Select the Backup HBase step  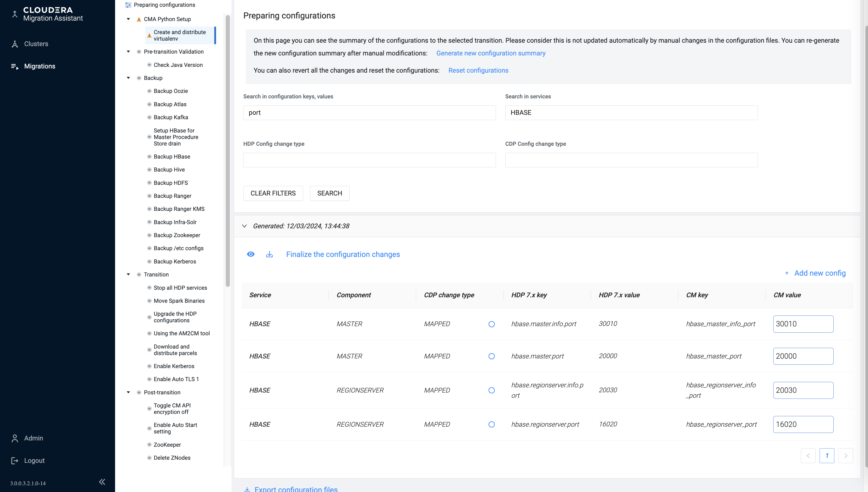coord(172,156)
